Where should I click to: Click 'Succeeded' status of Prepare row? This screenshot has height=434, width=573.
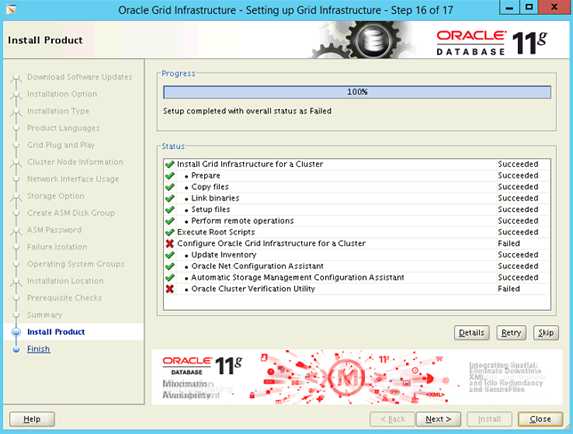pyautogui.click(x=518, y=175)
